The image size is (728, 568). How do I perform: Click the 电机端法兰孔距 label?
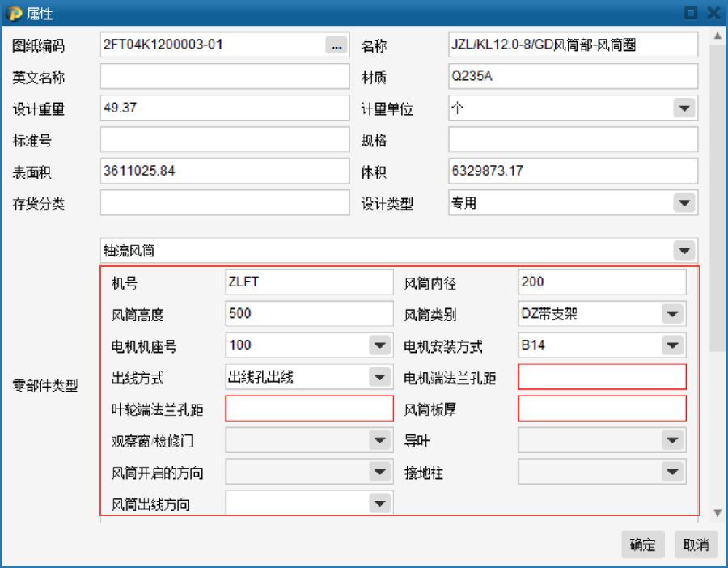[450, 378]
